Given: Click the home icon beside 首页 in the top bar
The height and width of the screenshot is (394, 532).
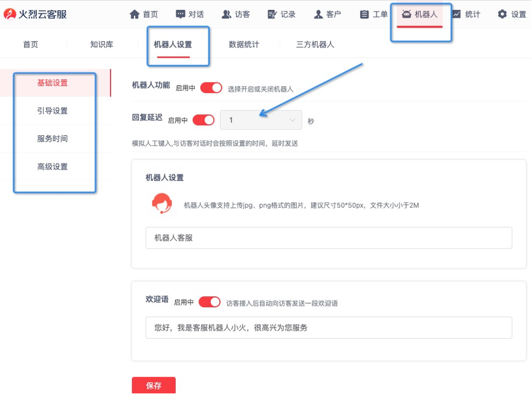Looking at the screenshot, I should point(135,14).
